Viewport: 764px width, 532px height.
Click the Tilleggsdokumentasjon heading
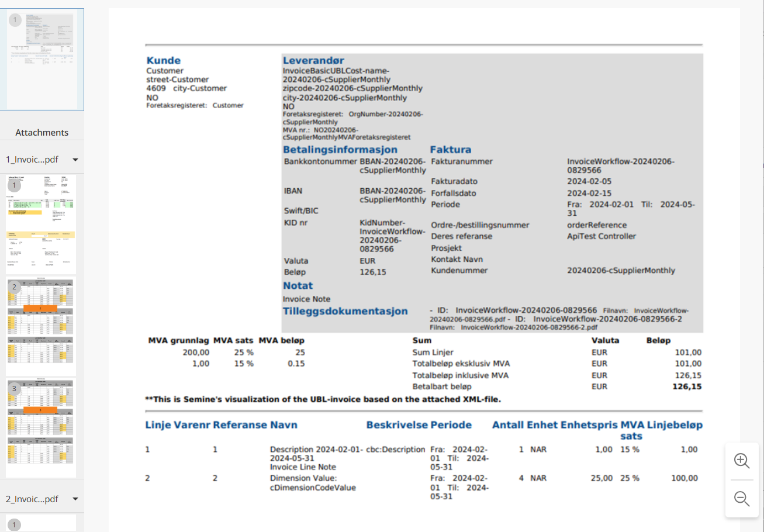click(345, 311)
